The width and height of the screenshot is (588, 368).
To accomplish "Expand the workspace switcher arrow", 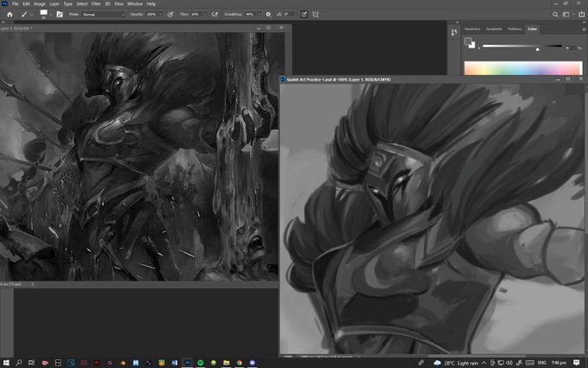I will [x=573, y=14].
